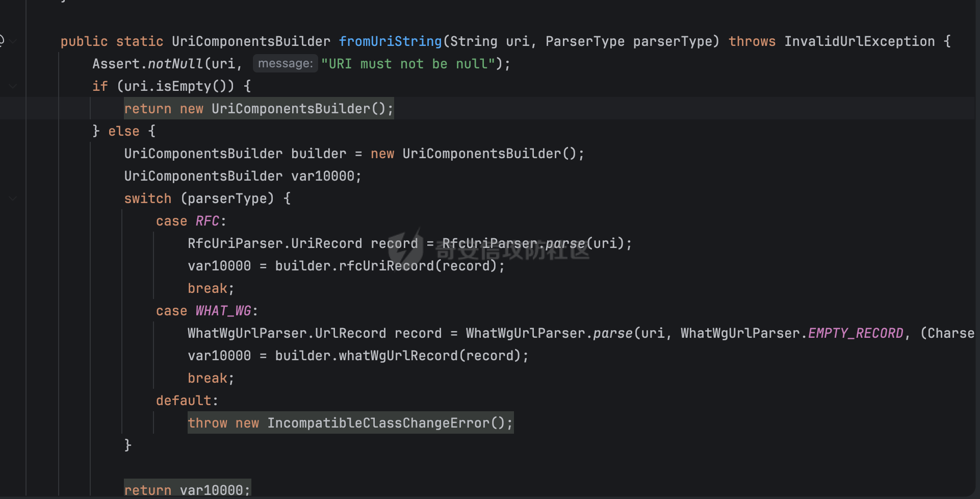
Task: Click the break statement under case WHAT_WG
Action: click(211, 378)
